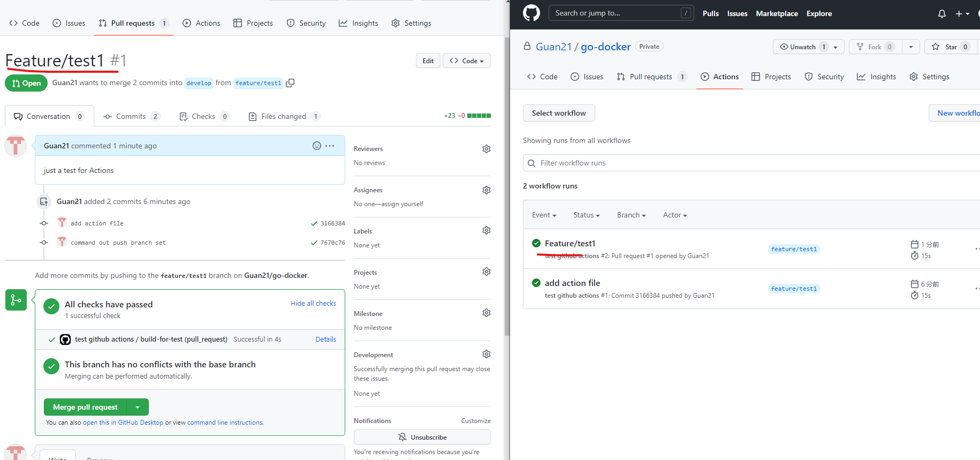
Task: Click the develop base branch label
Action: (x=199, y=83)
